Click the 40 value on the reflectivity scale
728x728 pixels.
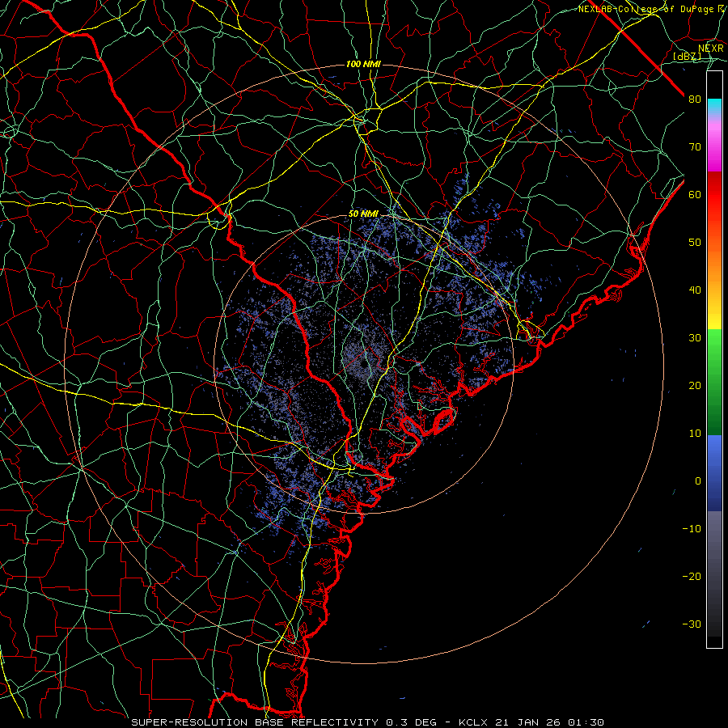click(x=695, y=290)
